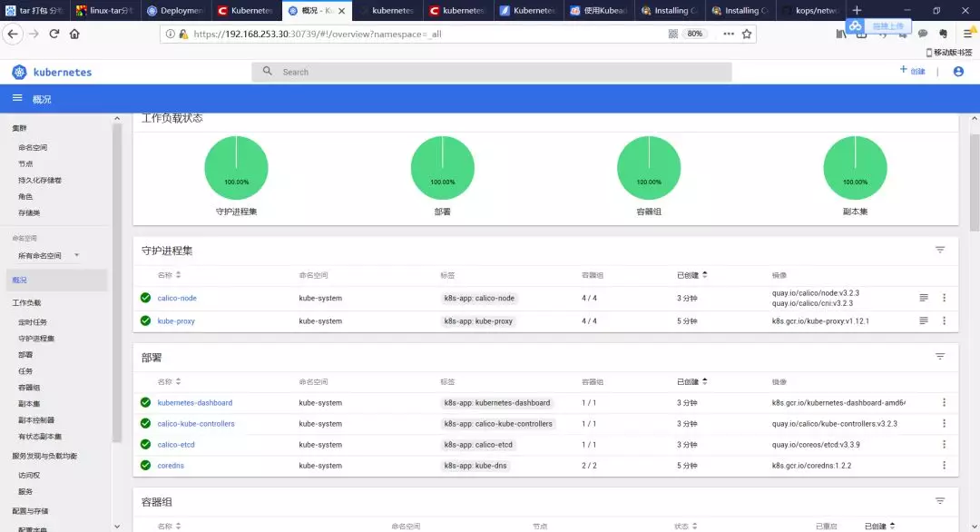Click the magnifier icon in the search bar
Image resolution: width=980 pixels, height=532 pixels.
[268, 72]
